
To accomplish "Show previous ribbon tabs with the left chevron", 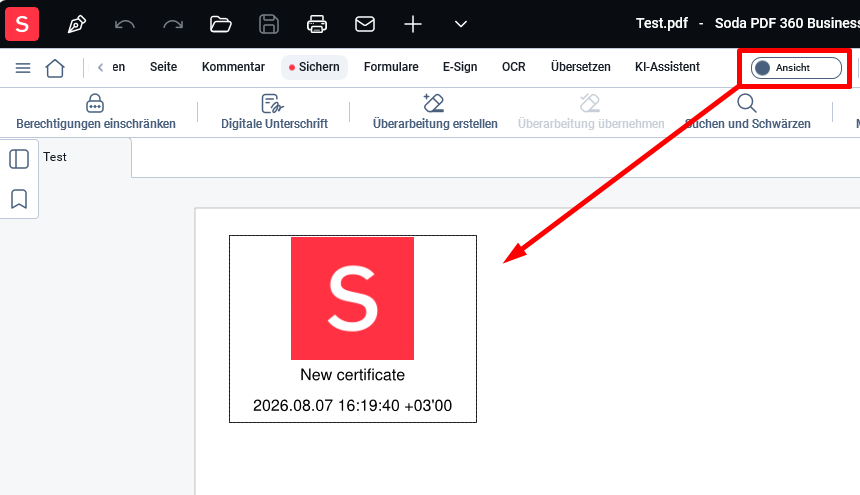I will pos(100,67).
